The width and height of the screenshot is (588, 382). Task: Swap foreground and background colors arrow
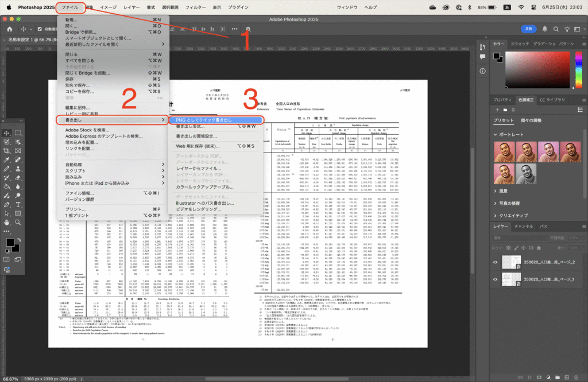point(19,240)
